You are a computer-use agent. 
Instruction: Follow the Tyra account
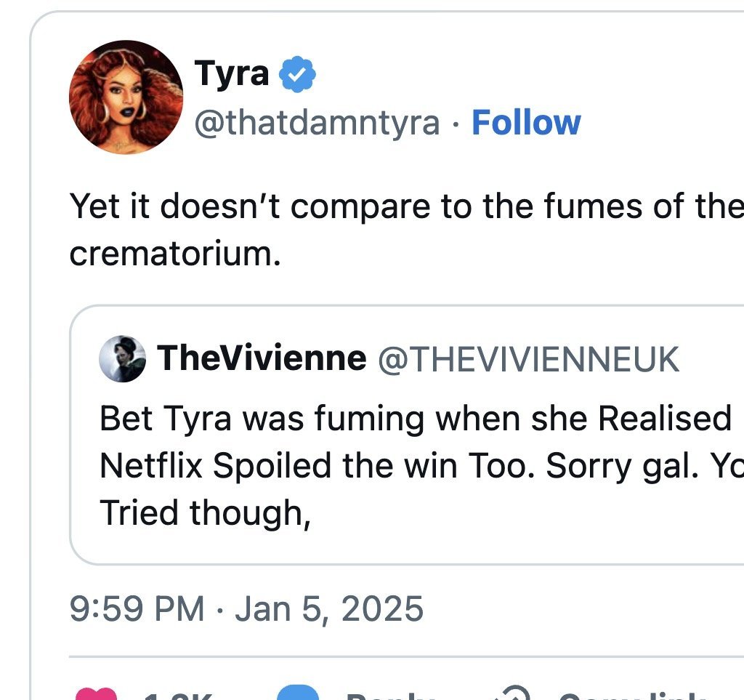coord(526,123)
